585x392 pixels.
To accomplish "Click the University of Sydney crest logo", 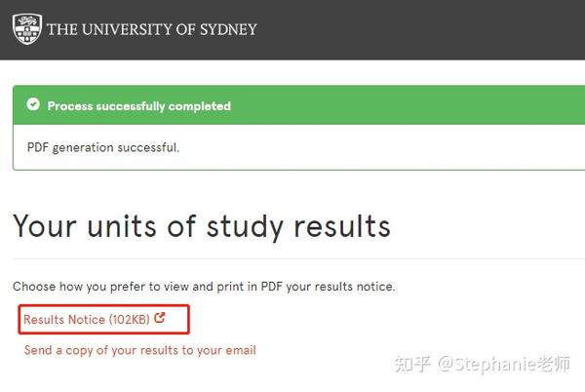I will tap(27, 29).
